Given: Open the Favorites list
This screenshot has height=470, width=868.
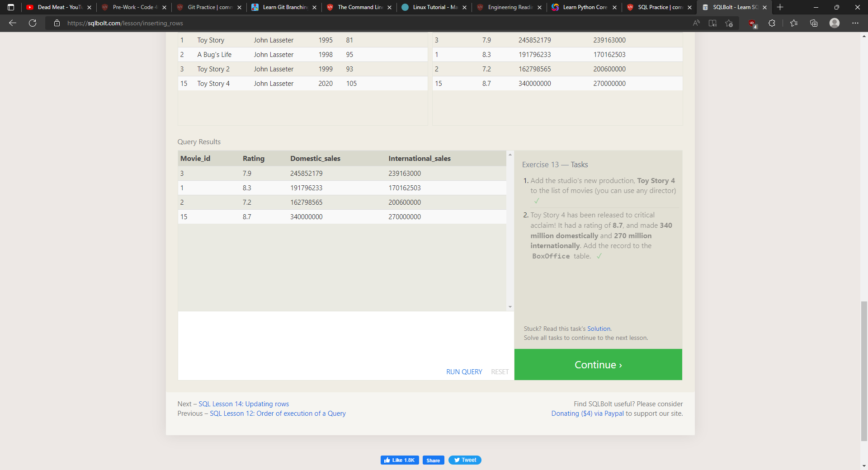Looking at the screenshot, I should click(x=794, y=23).
